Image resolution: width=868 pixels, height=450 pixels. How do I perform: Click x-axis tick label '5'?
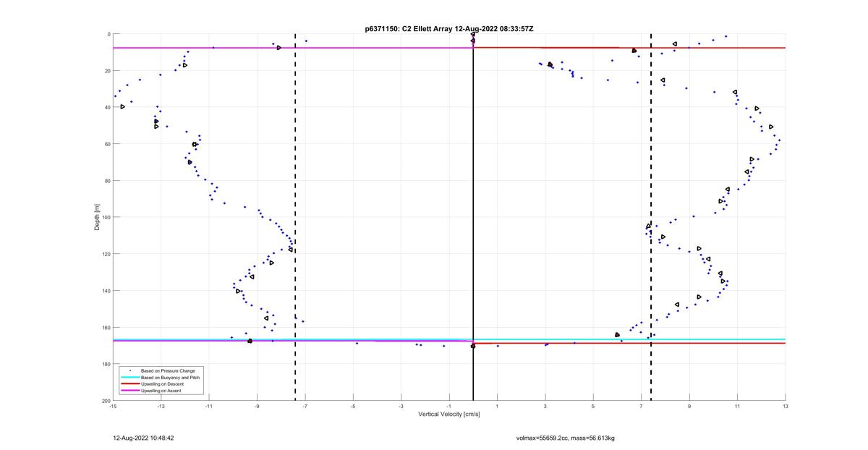pyautogui.click(x=593, y=407)
